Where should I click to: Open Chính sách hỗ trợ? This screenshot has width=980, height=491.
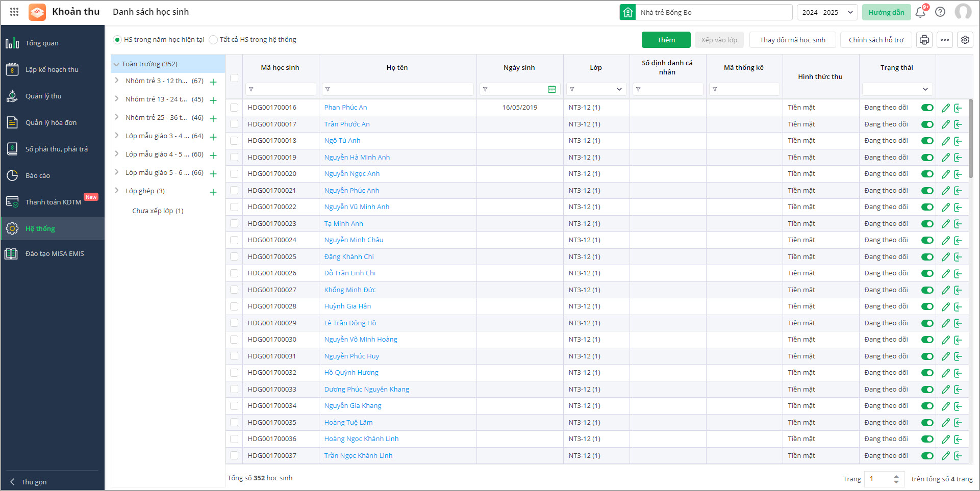pos(876,40)
